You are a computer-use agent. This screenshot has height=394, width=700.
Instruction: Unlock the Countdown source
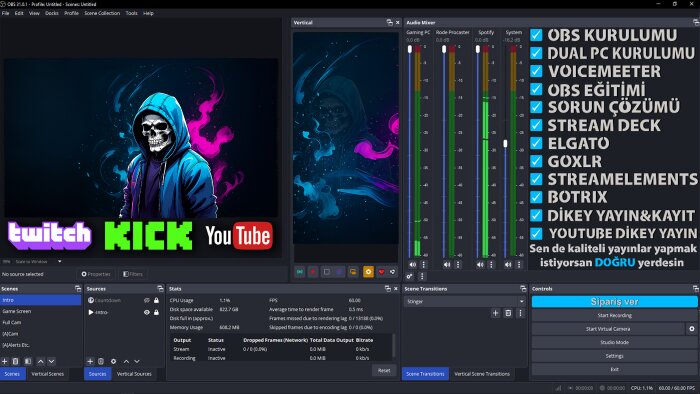[x=156, y=300]
